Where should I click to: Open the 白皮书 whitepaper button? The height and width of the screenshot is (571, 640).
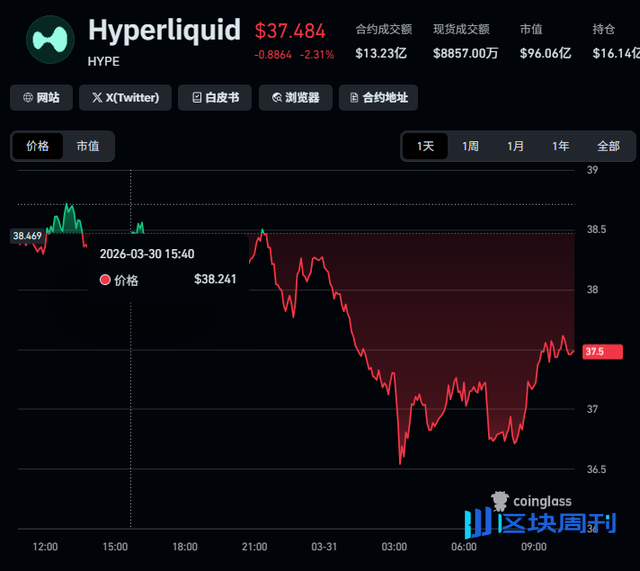coord(215,98)
